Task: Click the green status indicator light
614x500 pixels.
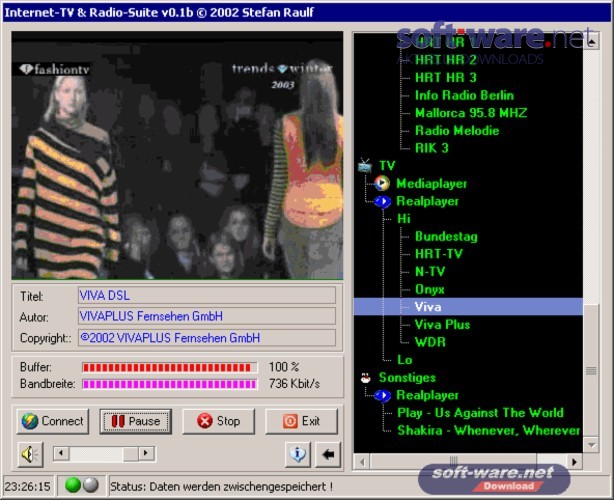Action: [x=73, y=486]
